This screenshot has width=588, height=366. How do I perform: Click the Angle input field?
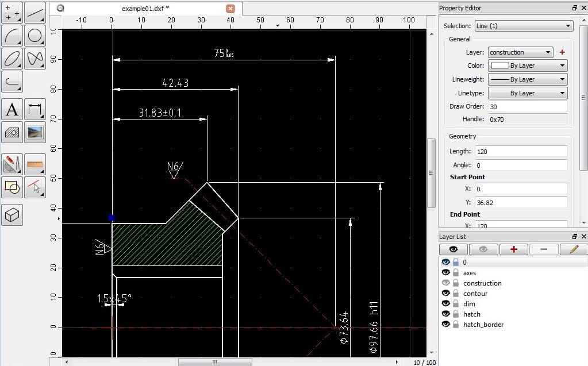tap(521, 165)
